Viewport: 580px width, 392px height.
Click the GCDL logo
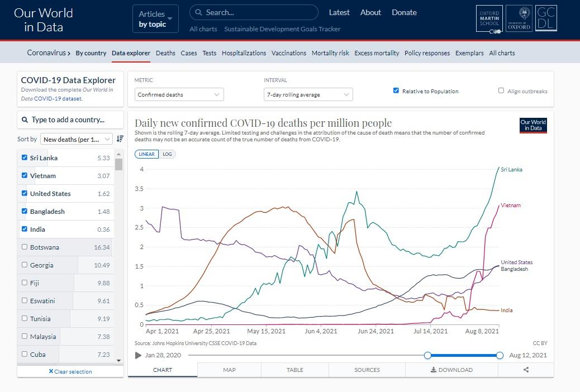coord(545,18)
